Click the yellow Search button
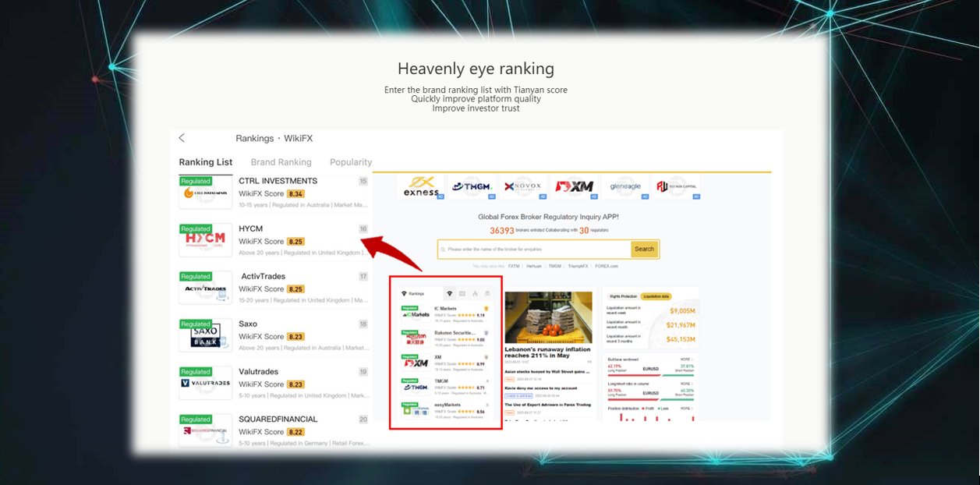 [645, 250]
